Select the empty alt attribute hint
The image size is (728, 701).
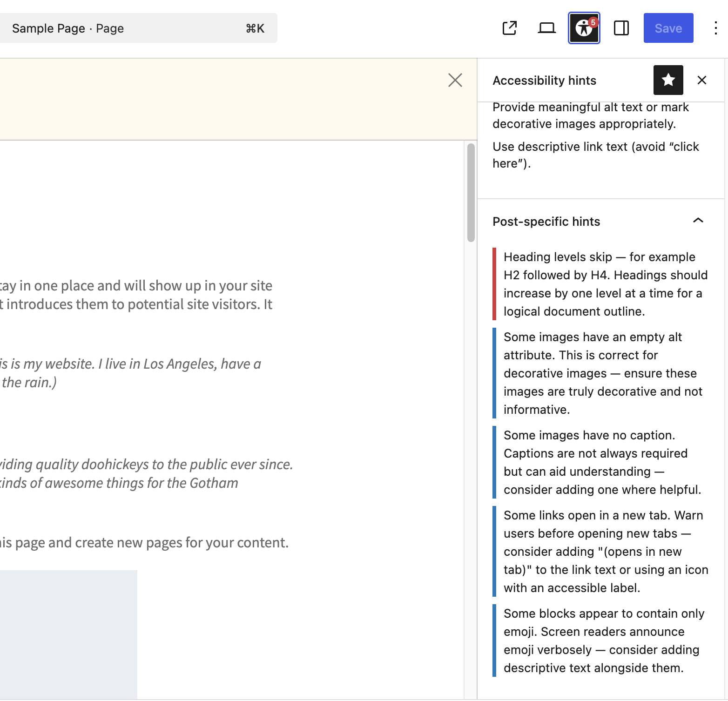coord(600,373)
